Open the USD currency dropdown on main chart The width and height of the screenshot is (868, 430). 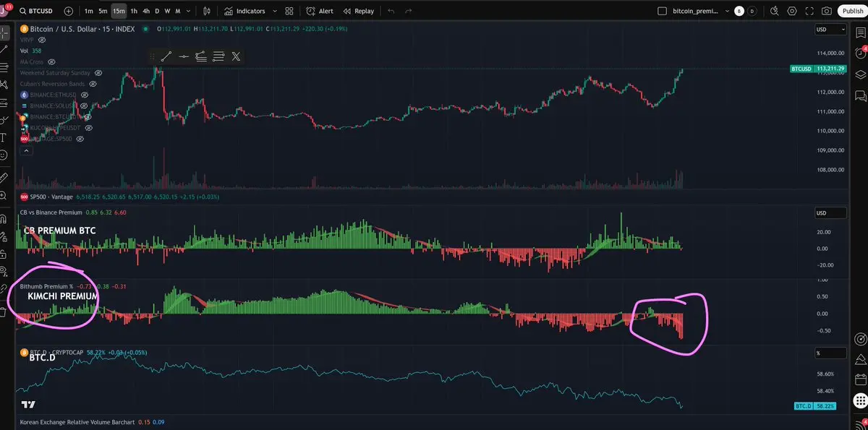pyautogui.click(x=830, y=30)
